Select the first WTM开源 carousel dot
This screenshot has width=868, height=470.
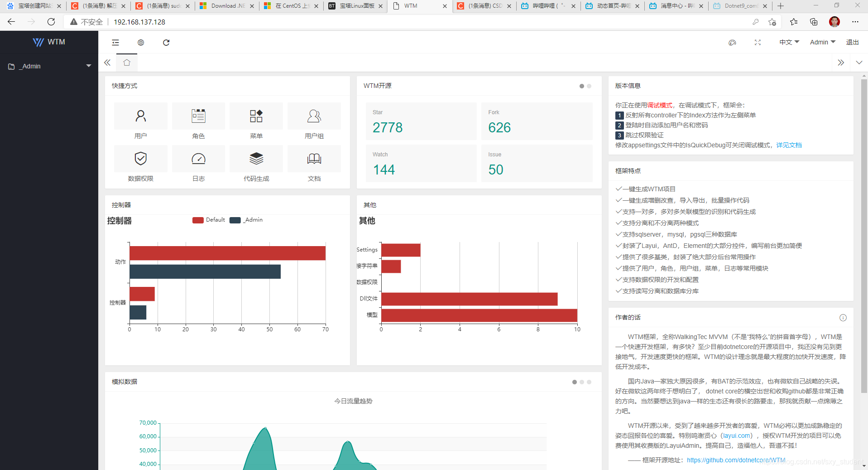(x=581, y=86)
